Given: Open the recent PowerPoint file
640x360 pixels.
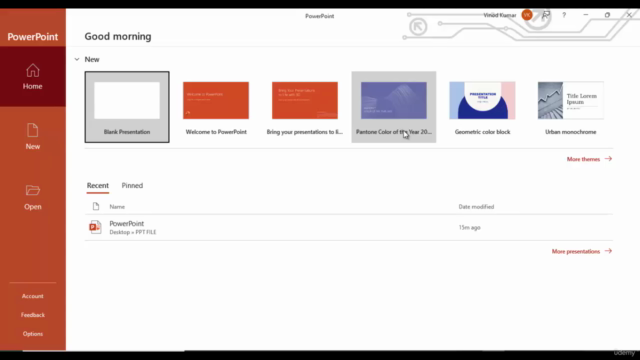Looking at the screenshot, I should pos(349,227).
